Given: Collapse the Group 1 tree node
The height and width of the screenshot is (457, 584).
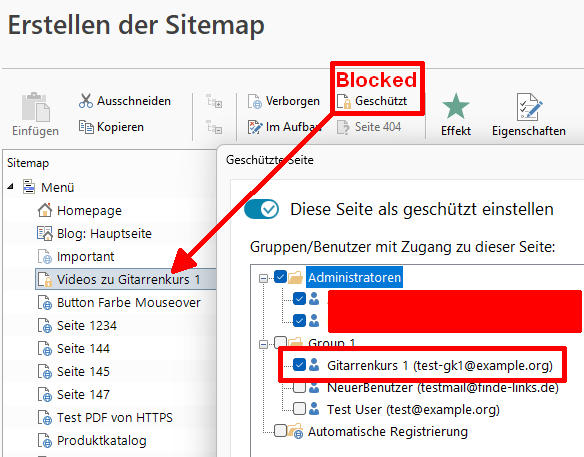Looking at the screenshot, I should click(263, 344).
